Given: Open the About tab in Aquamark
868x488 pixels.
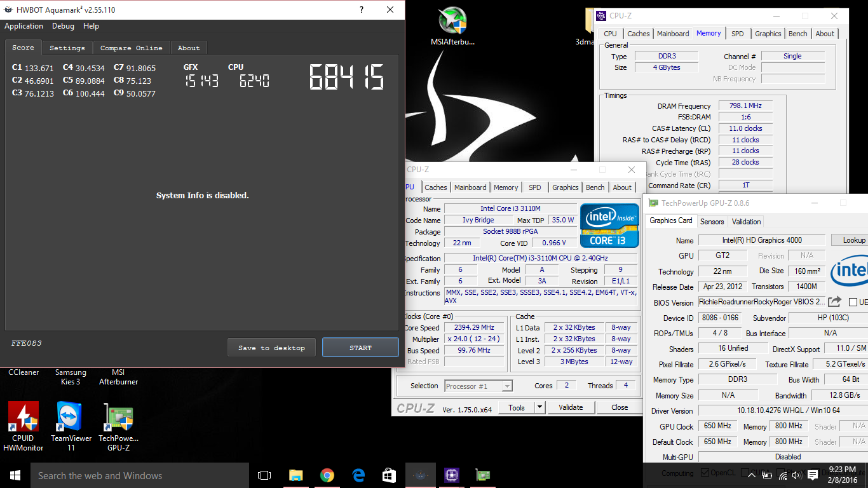Looking at the screenshot, I should [189, 48].
